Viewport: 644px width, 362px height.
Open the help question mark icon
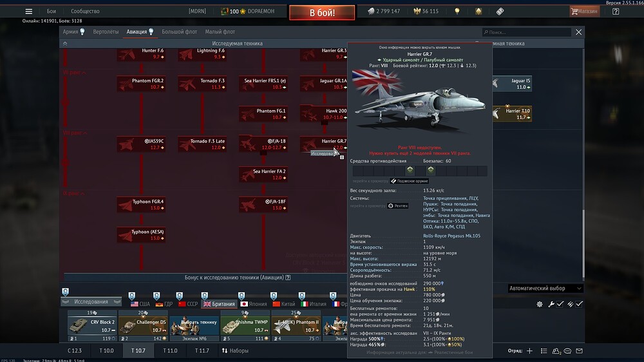click(x=616, y=12)
